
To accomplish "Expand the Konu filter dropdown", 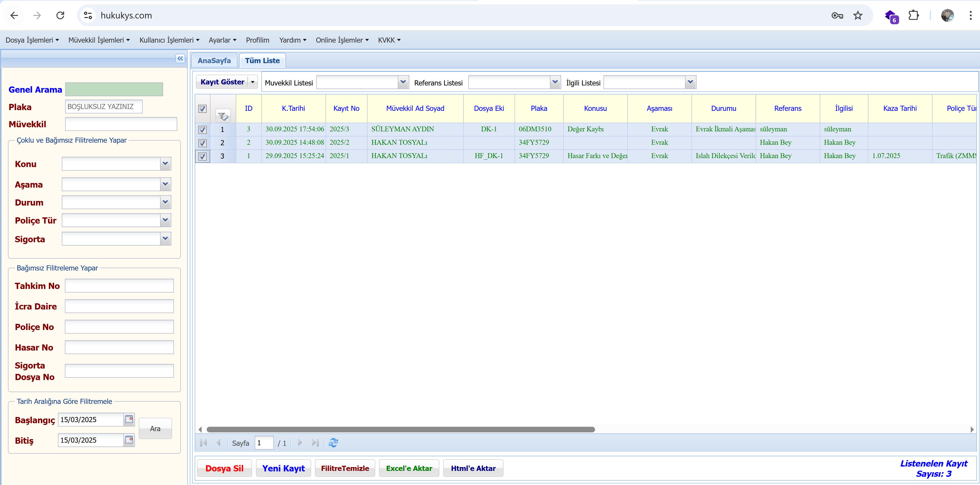I will tap(165, 164).
